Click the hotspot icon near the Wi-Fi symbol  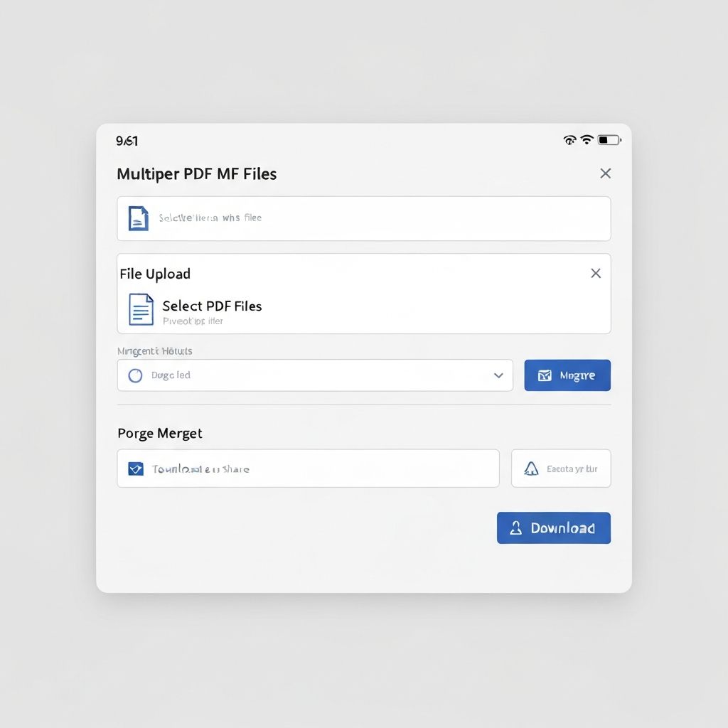coord(568,140)
